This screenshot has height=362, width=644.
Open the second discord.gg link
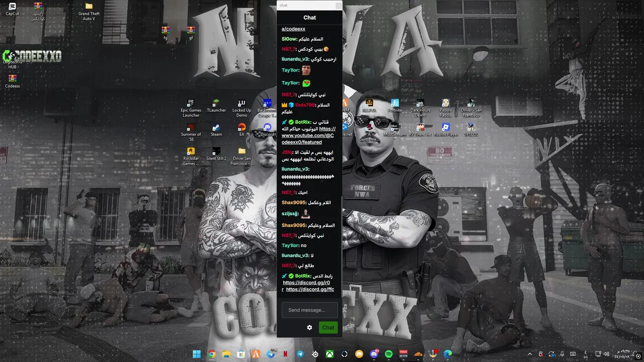310,289
